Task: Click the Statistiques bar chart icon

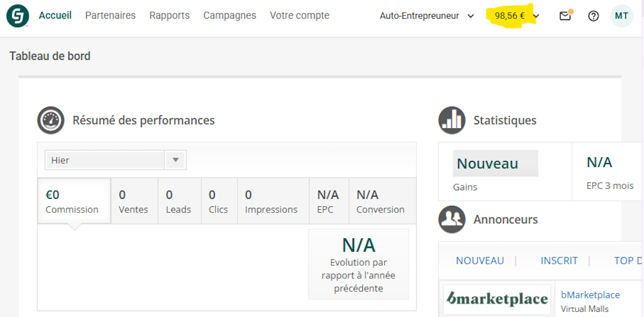Action: (x=452, y=120)
